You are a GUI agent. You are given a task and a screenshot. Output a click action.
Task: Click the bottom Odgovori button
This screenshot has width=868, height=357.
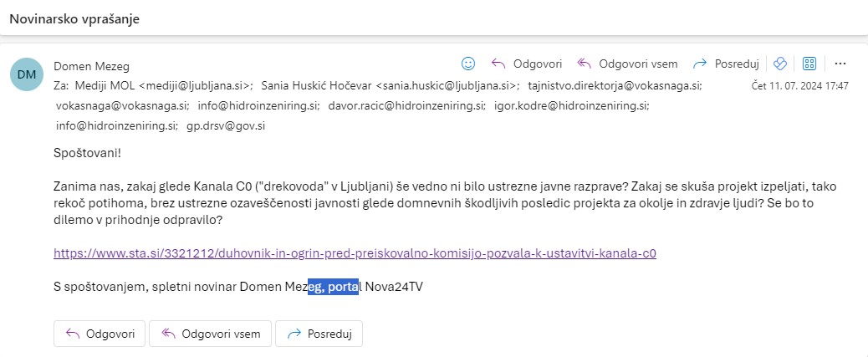point(99,334)
